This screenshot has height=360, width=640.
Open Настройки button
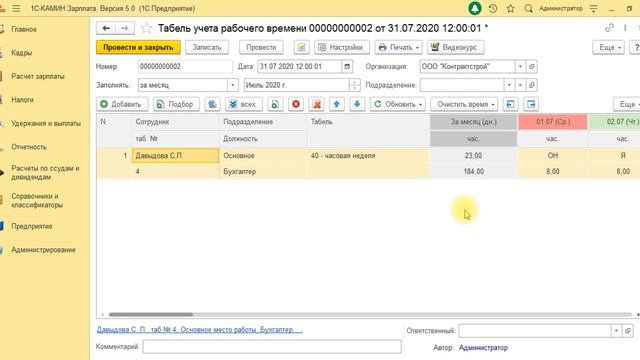pyautogui.click(x=342, y=47)
